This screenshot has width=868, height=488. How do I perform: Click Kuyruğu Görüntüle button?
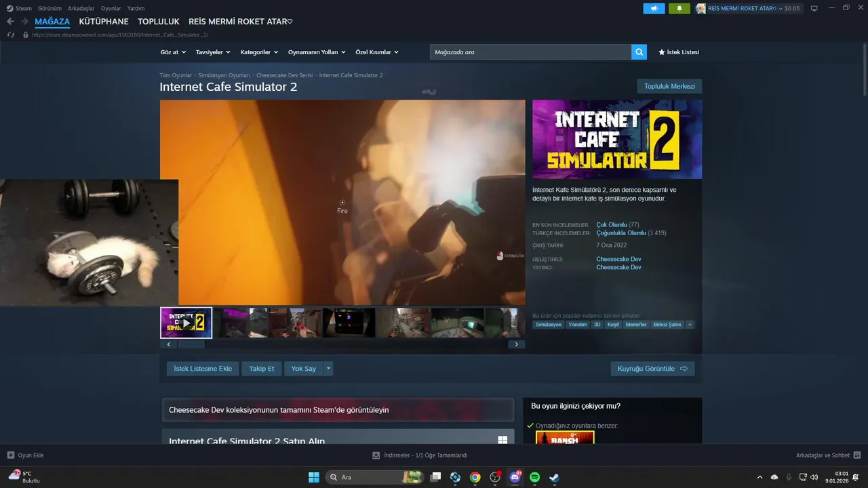[652, 369]
